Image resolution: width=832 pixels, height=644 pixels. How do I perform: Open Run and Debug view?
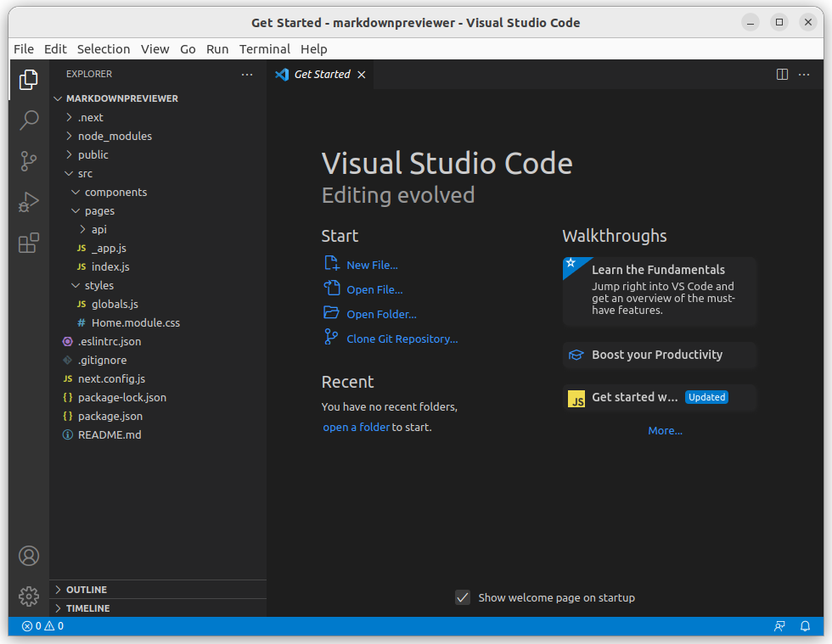coord(29,202)
